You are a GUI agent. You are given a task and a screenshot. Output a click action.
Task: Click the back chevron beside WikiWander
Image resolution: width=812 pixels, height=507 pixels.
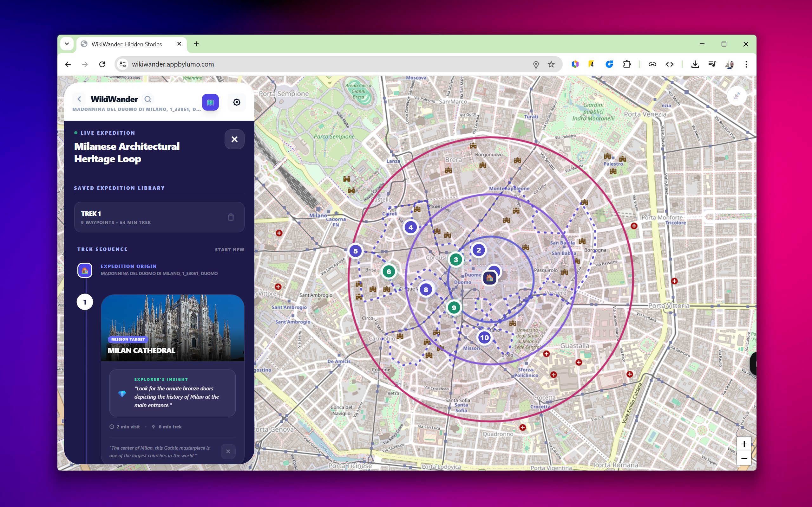coord(79,99)
